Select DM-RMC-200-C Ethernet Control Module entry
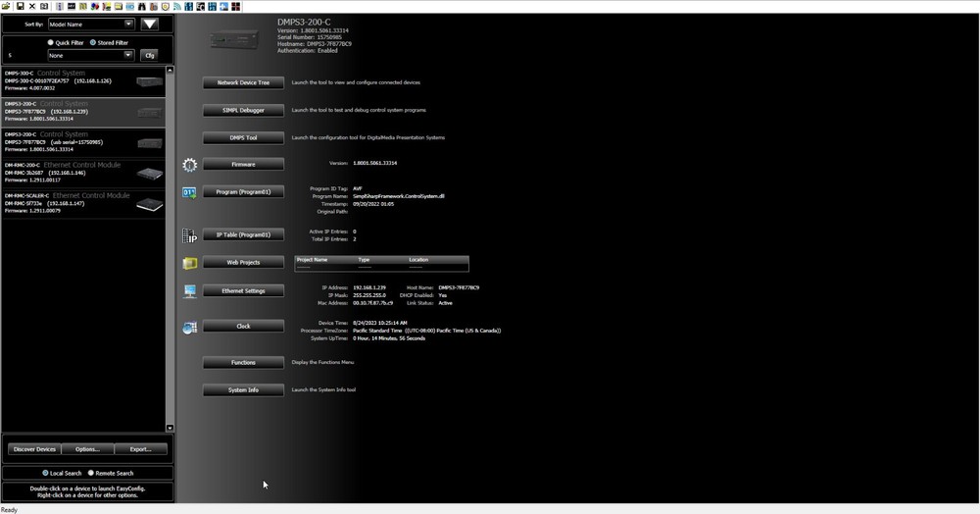The height and width of the screenshot is (514, 980). pos(83,173)
